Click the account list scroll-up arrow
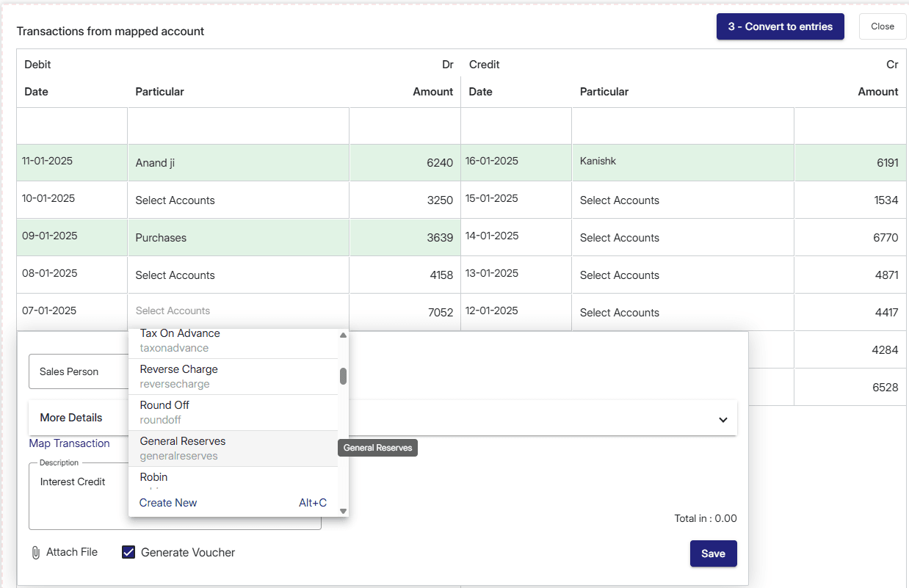Screen dimensions: 909x588 point(343,335)
